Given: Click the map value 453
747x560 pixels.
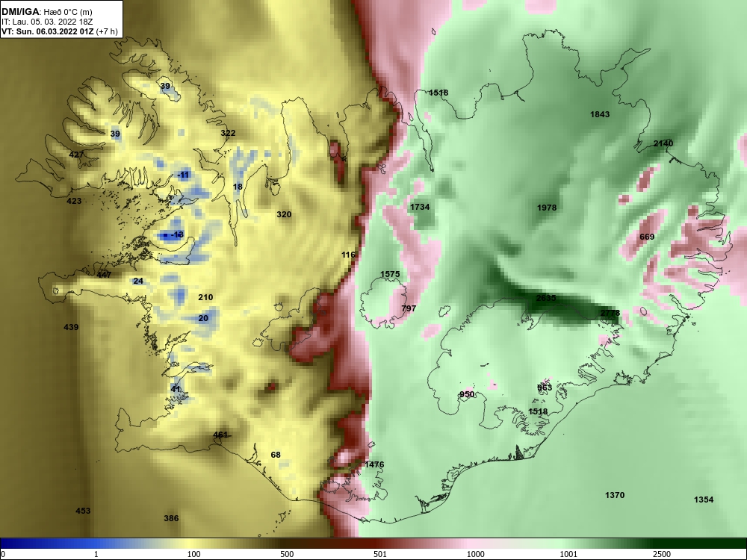Looking at the screenshot, I should point(83,511).
